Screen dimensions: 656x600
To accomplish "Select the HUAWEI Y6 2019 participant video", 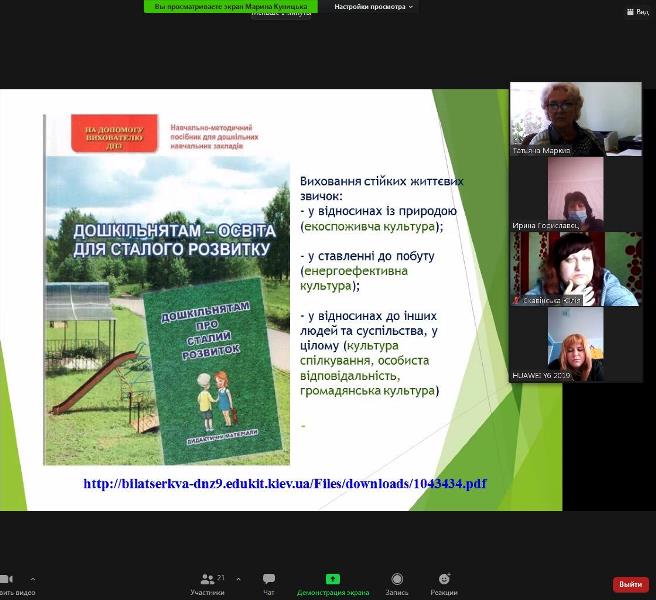I will tap(575, 344).
